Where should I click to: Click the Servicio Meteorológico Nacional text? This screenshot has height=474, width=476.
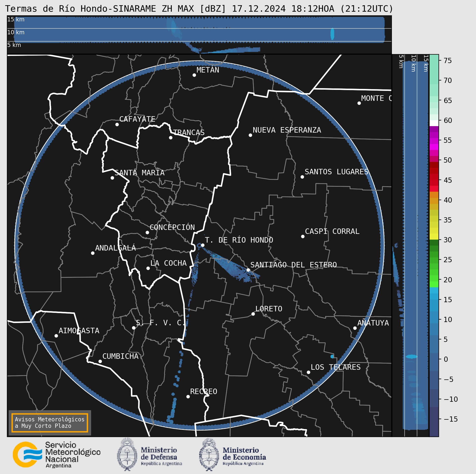(73, 455)
